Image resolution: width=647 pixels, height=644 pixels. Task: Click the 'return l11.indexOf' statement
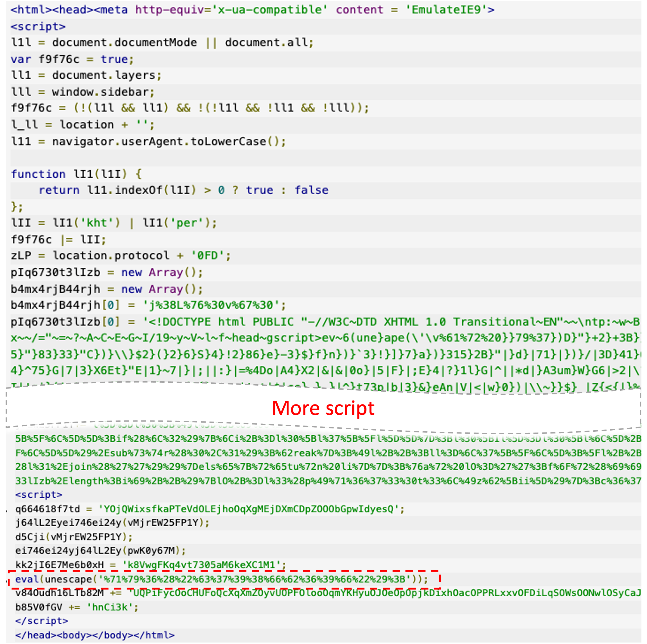tap(183, 190)
